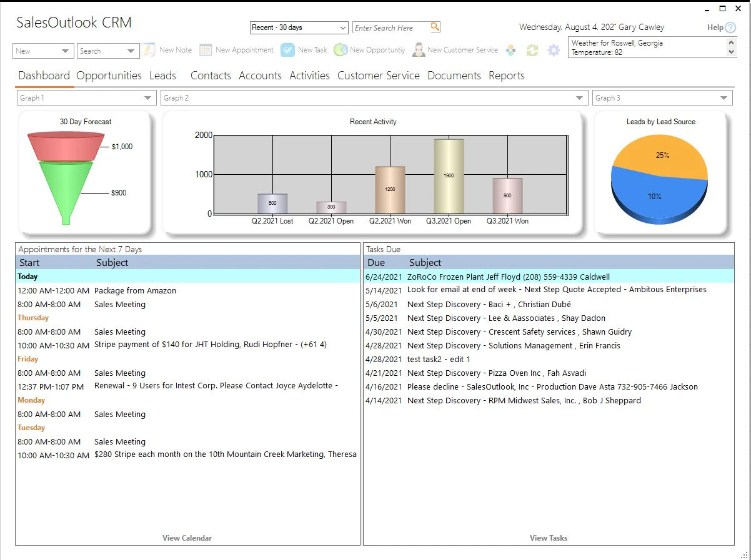Click the refresh icon in the toolbar
The image size is (751, 560).
[x=532, y=50]
